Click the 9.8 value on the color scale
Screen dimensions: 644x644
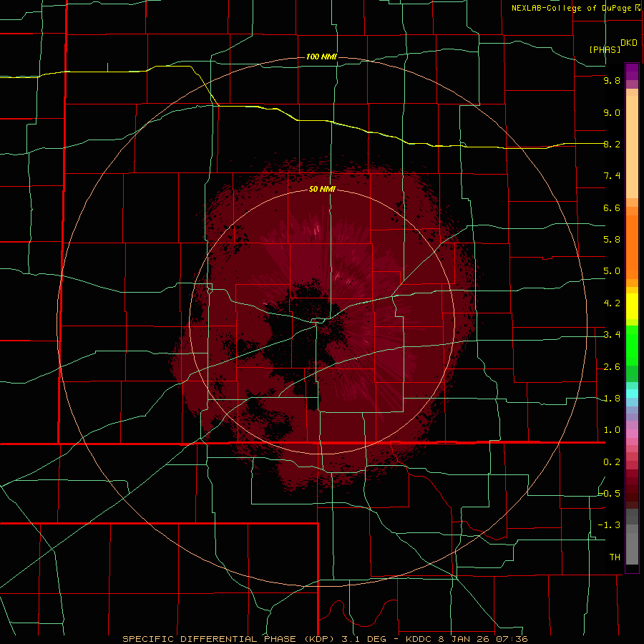[612, 80]
